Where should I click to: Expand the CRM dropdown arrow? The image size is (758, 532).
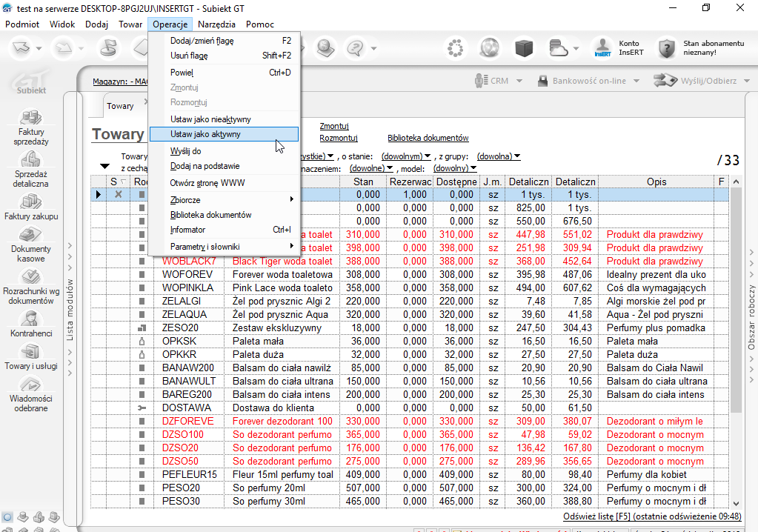click(x=519, y=81)
